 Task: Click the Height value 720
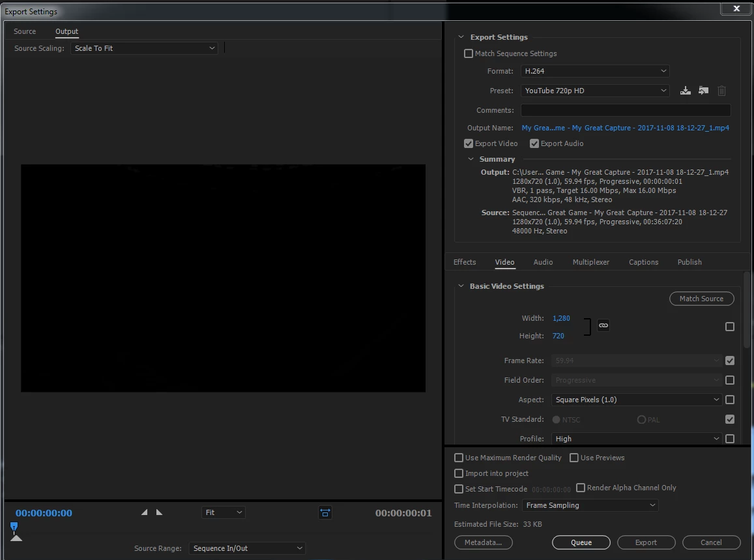(558, 336)
